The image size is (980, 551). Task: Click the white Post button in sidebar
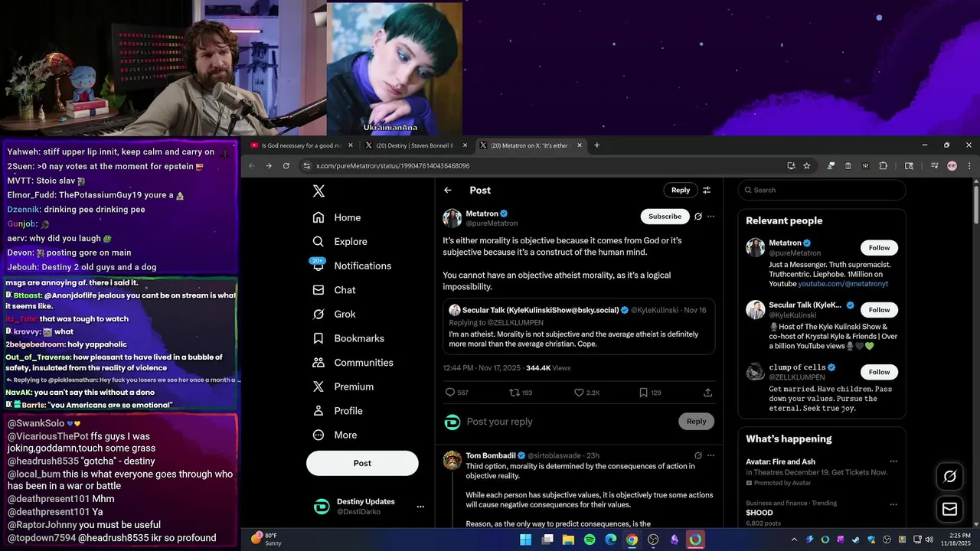pyautogui.click(x=362, y=463)
